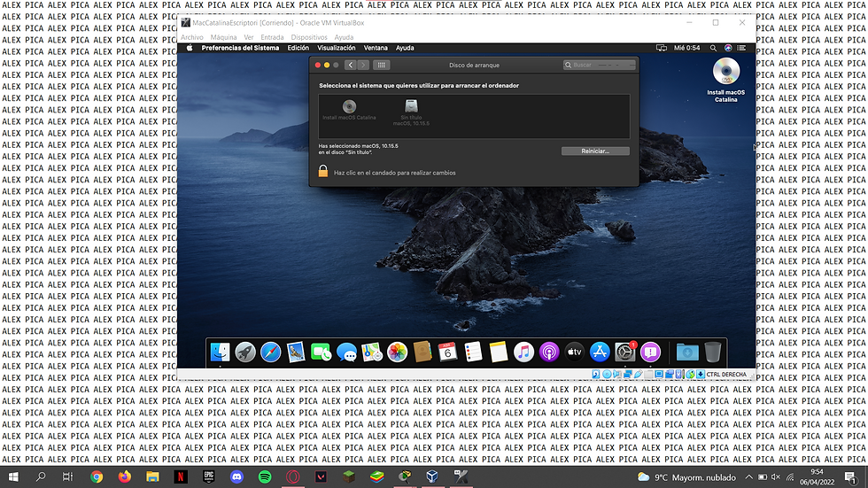Image resolution: width=868 pixels, height=488 pixels.
Task: Open Siri in macOS menu bar
Action: click(x=728, y=48)
